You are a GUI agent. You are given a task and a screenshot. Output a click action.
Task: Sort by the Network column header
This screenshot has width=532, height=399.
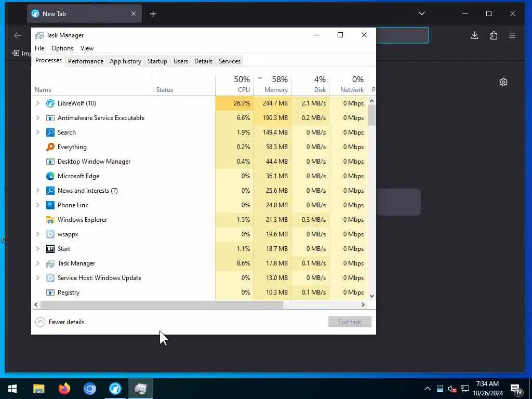click(348, 85)
